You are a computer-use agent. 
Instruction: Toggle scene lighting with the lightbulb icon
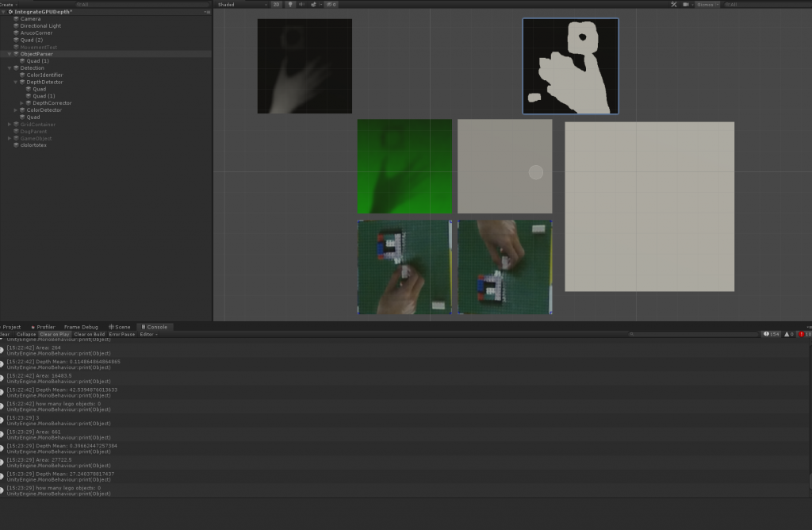(x=290, y=4)
